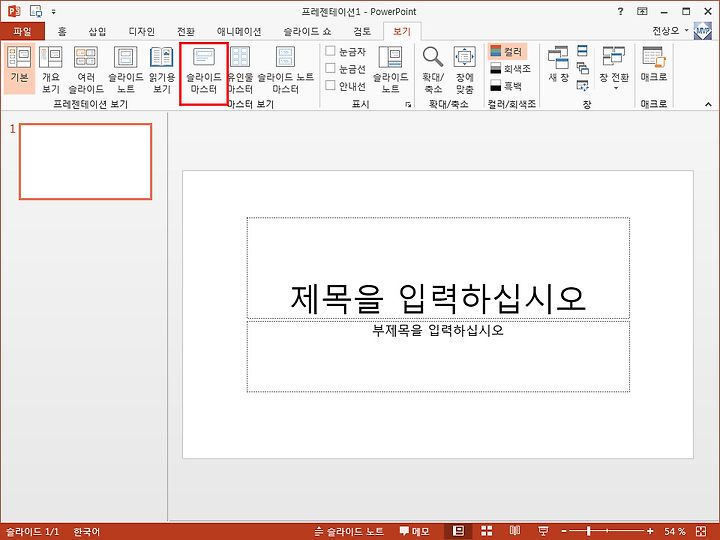Open 메모 comments from status bar

point(415,531)
